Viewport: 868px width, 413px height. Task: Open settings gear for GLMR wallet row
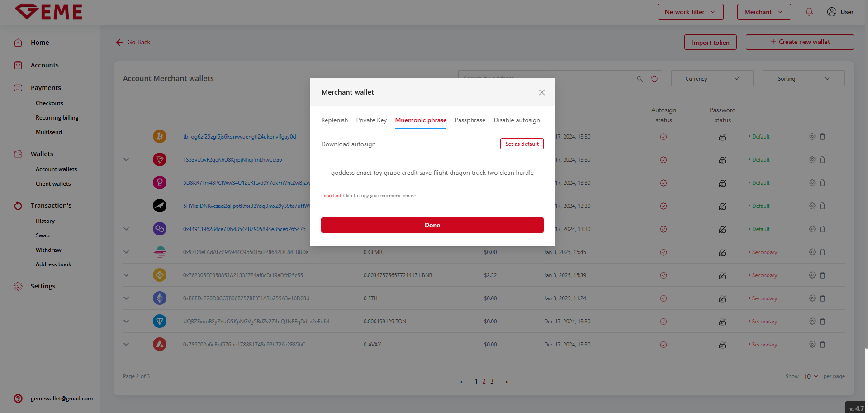(x=812, y=252)
